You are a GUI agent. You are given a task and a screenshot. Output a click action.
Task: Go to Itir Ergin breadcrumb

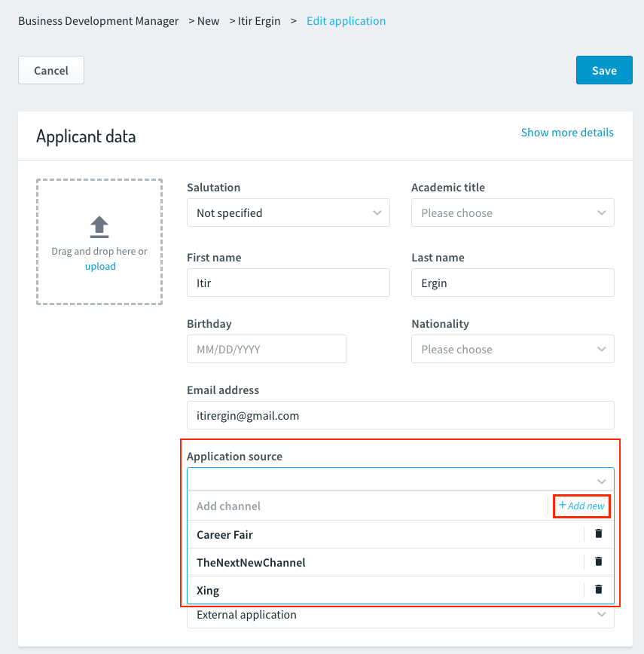[x=259, y=21]
